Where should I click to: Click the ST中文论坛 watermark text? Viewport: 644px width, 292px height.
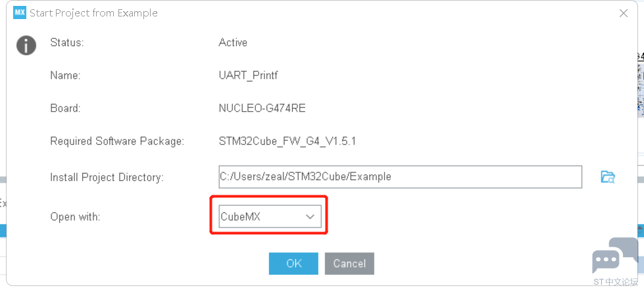click(x=616, y=281)
